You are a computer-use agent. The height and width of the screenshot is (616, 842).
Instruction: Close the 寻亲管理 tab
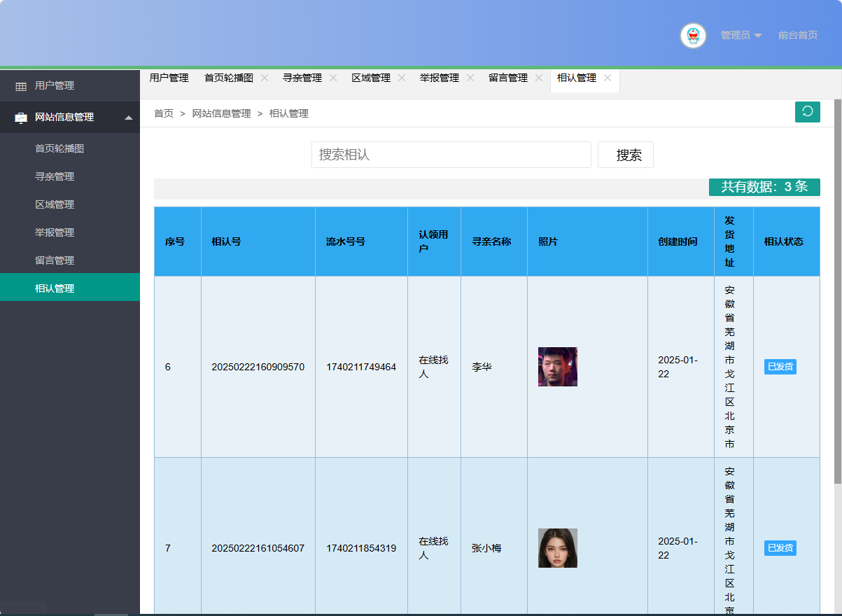coord(333,78)
